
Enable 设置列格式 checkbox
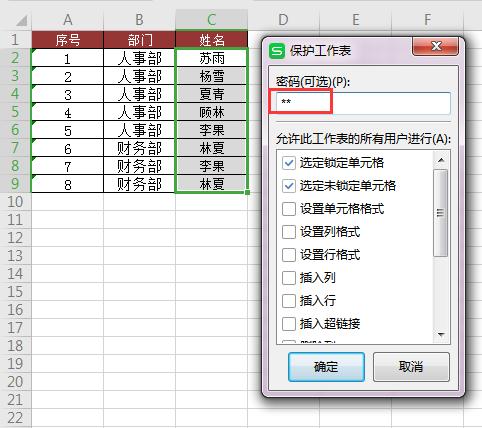click(x=289, y=232)
